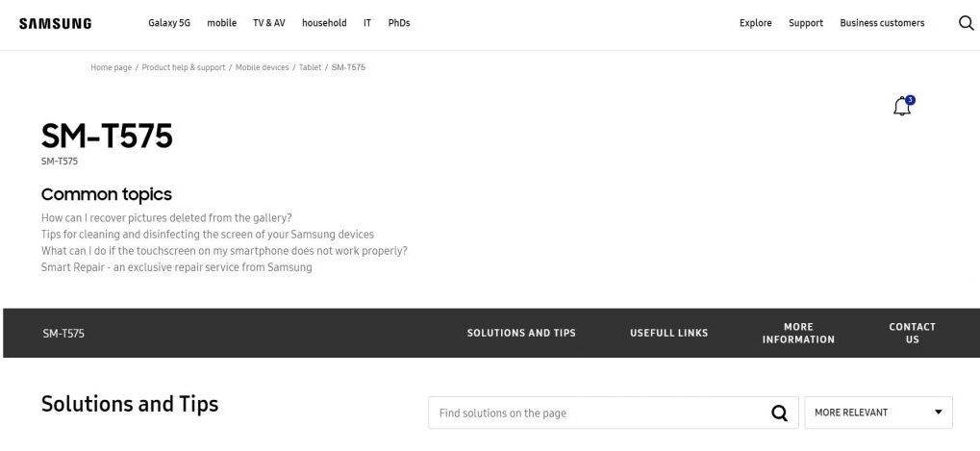This screenshot has height=451, width=980.
Task: Click the solutions search magnifier icon
Action: click(779, 413)
